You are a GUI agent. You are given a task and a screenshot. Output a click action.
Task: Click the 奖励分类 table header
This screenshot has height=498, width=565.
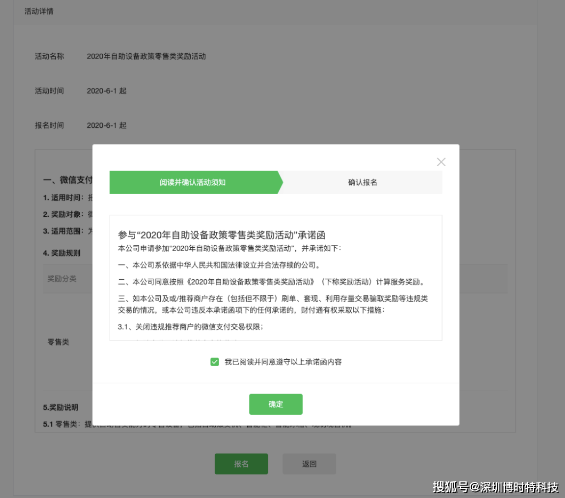62,279
